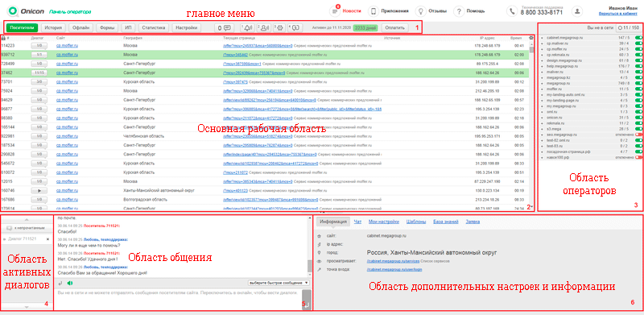Open the unread messages counter button
The height and width of the screenshot is (315, 644).
(x=225, y=28)
